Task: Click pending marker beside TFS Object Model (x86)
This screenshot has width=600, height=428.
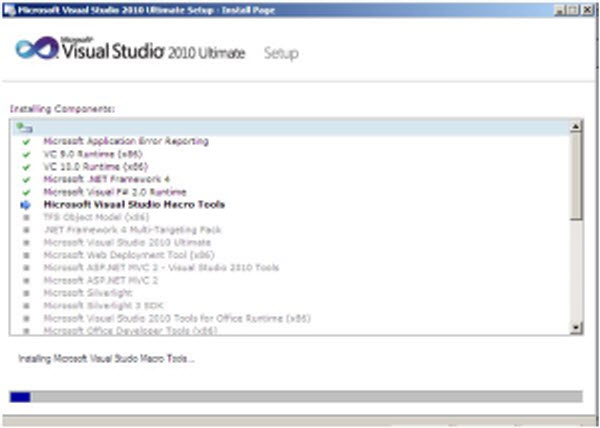Action: (x=26, y=218)
